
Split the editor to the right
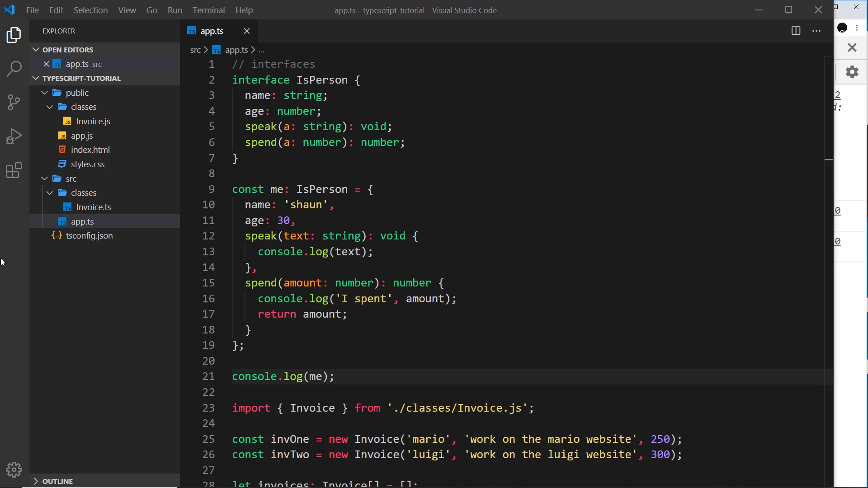pos(796,31)
